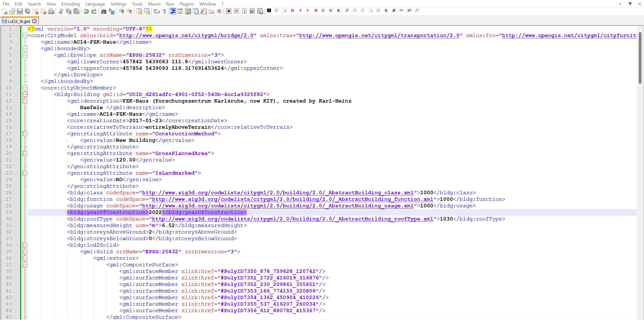Viewport: 644px width, 320px height.
Task: Follow the AbstractBuilding_roofType.xml link
Action: [293, 219]
